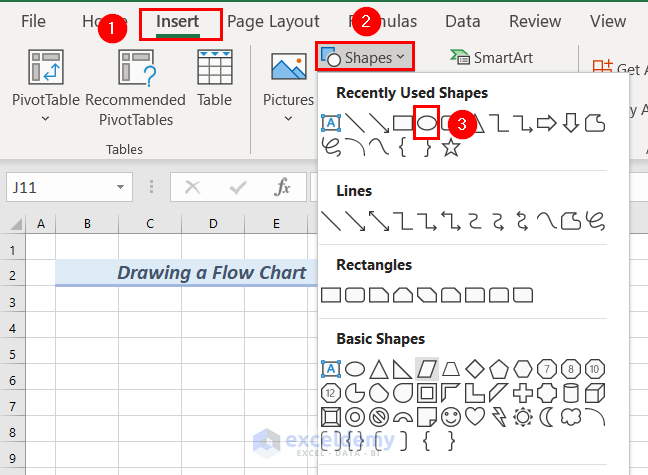Image resolution: width=648 pixels, height=475 pixels.
Task: Choose the rectangle in Recently Used Shapes
Action: [403, 123]
